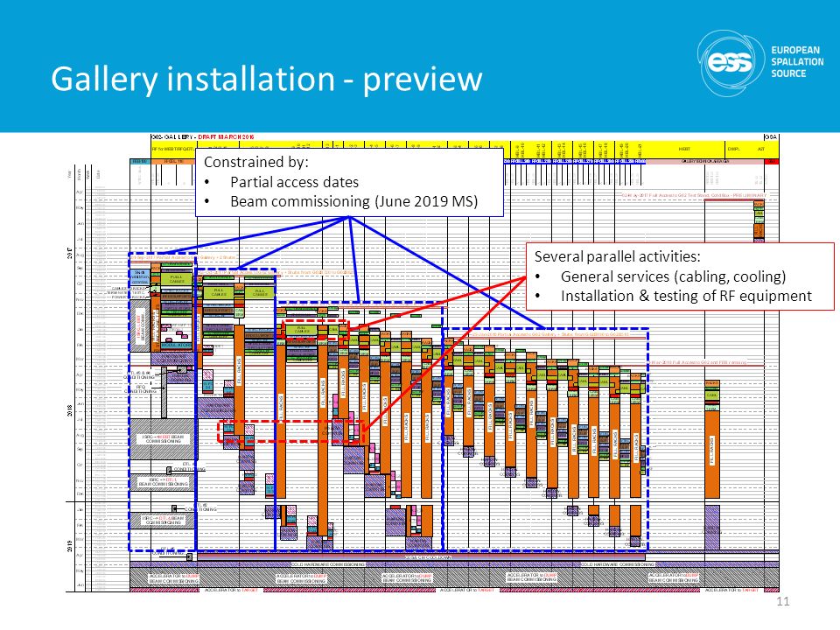Click the 'ISRC → DTL4 BEAM COMMISSIONING' block
Image resolution: width=840 pixels, height=630 pixels.
tap(164, 520)
